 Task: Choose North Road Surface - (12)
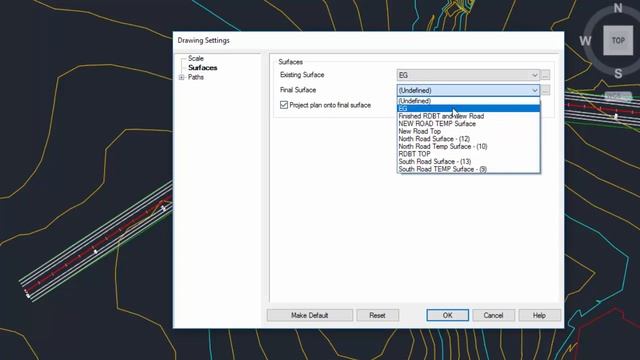(468, 139)
